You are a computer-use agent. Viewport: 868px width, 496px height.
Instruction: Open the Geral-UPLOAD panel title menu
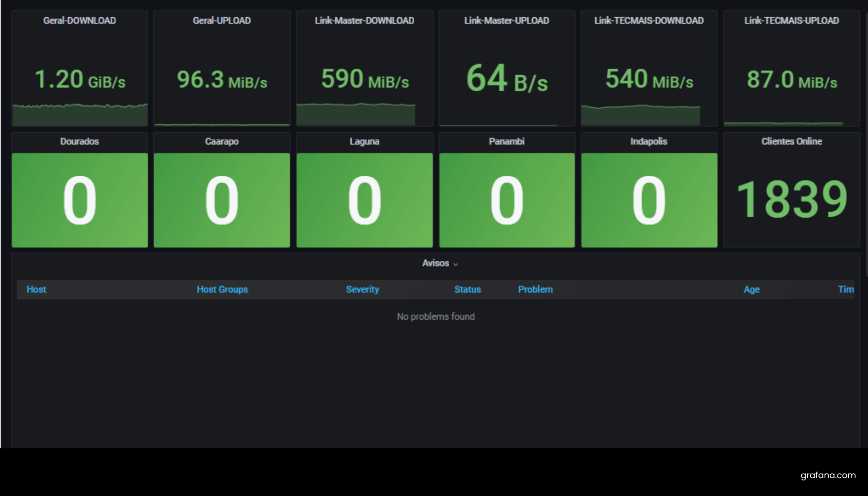point(221,20)
